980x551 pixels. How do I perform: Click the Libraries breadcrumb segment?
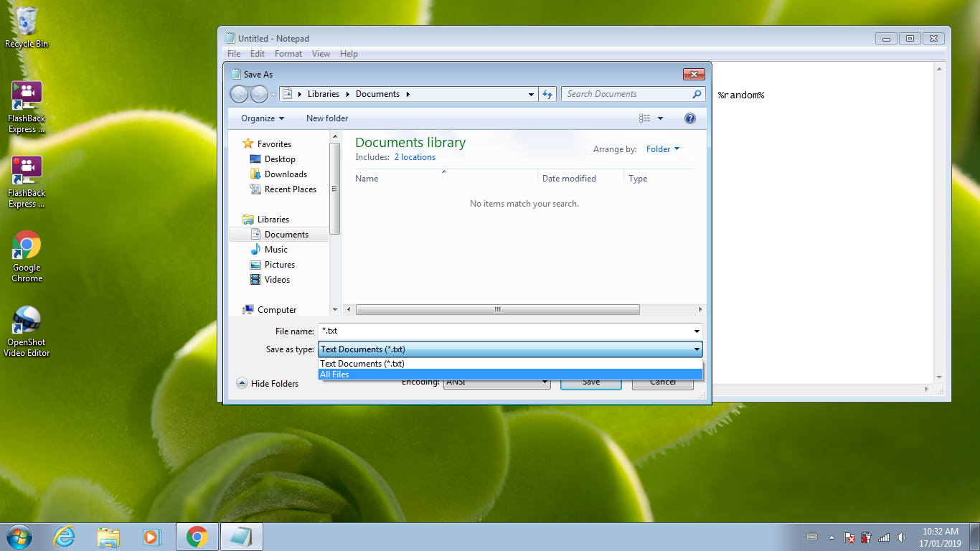(323, 94)
